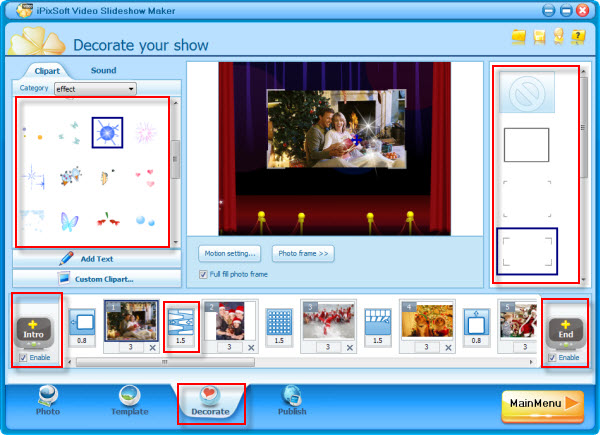Remove slide 4 with X button
The height and width of the screenshot is (435, 600).
[x=448, y=347]
